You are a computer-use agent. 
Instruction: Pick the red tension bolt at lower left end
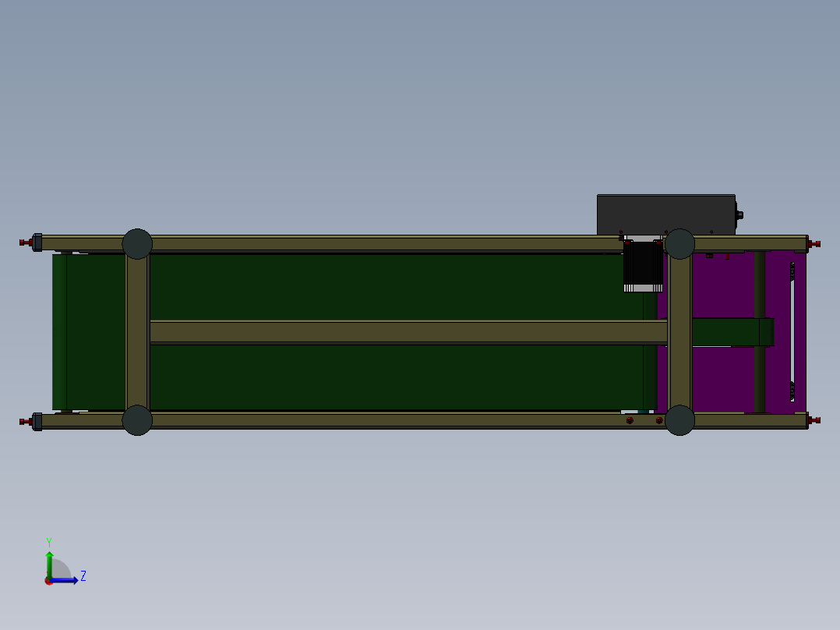coord(25,422)
